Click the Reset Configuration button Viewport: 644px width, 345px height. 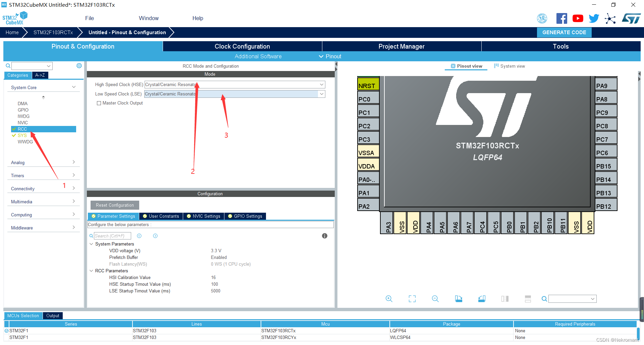click(115, 205)
